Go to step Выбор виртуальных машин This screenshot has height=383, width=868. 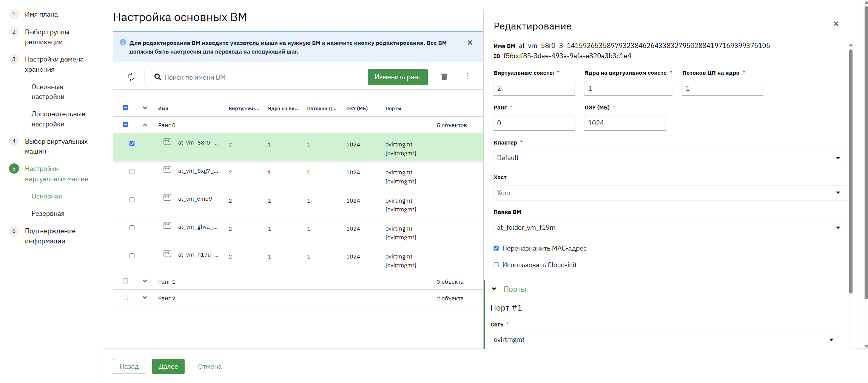(56, 146)
